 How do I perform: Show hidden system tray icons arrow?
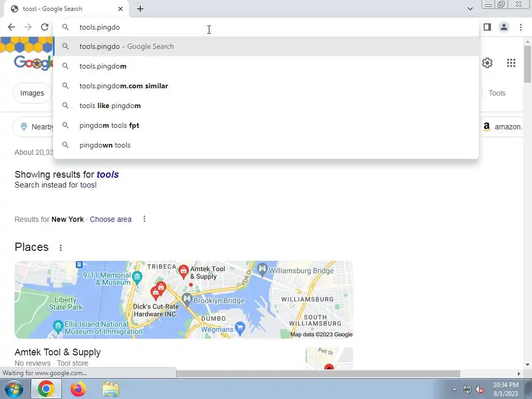pyautogui.click(x=454, y=389)
